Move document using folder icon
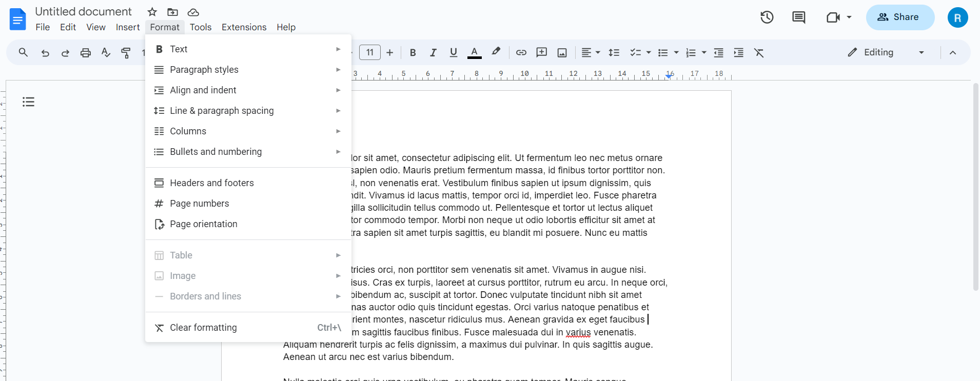 click(172, 12)
